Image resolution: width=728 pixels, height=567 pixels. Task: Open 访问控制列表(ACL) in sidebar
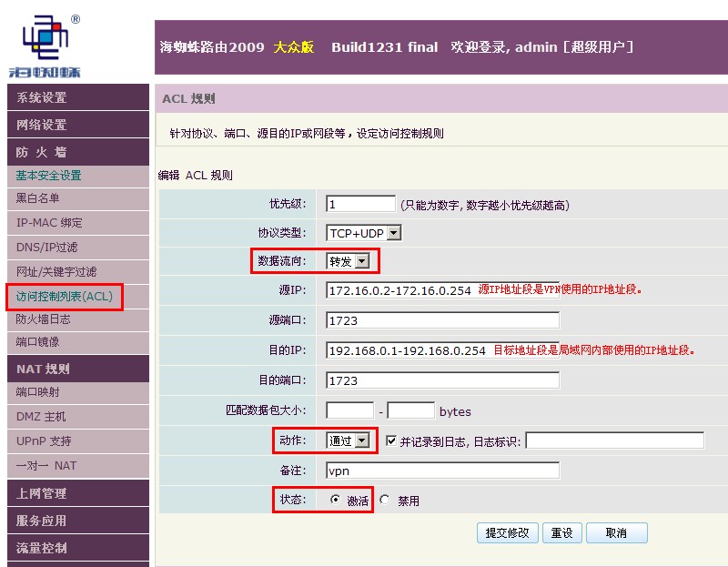(x=64, y=297)
